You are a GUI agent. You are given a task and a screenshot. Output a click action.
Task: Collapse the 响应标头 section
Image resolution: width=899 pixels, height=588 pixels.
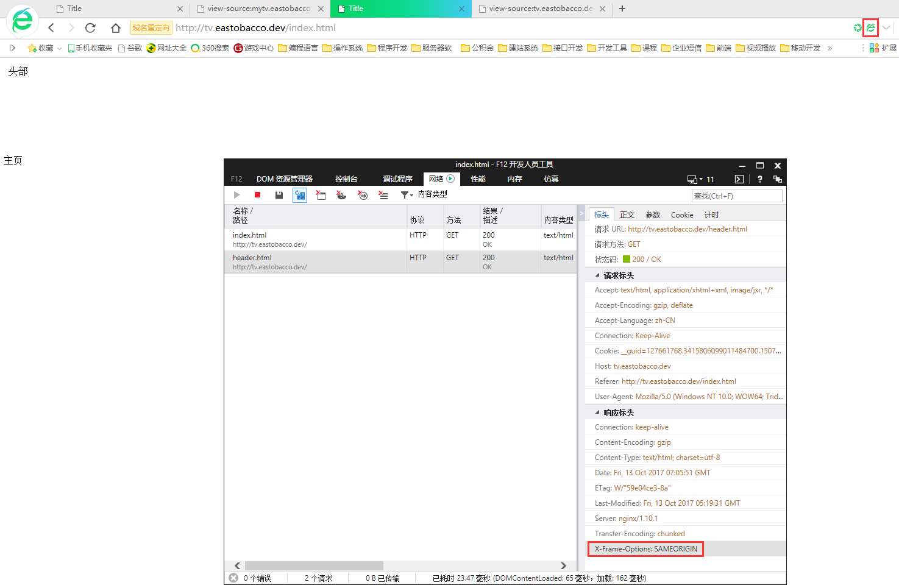point(597,413)
